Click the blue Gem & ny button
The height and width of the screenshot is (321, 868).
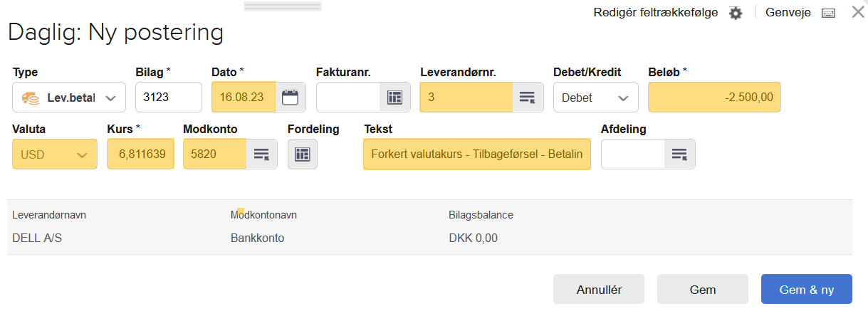[806, 290]
